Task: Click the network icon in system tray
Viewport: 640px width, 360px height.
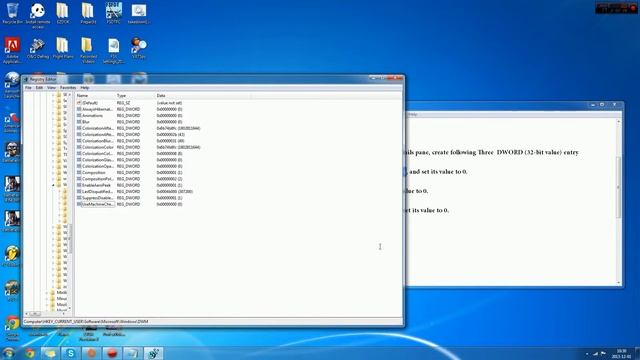Action: tap(596, 354)
